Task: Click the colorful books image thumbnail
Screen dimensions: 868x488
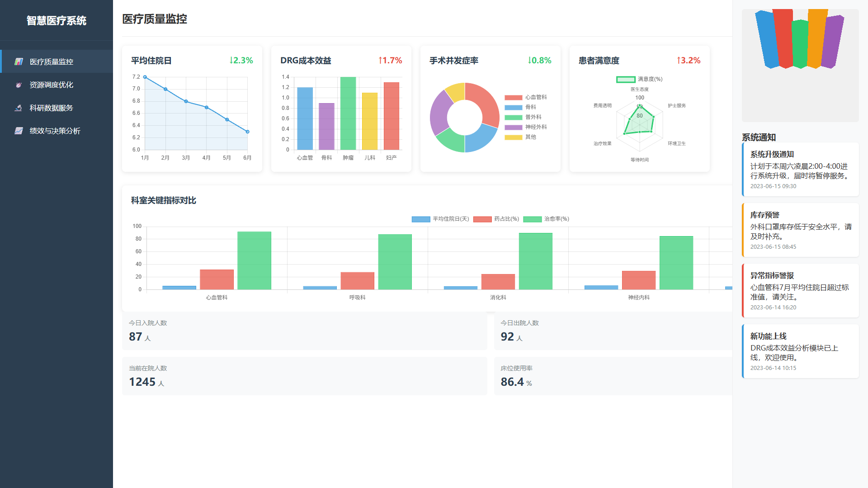Action: pos(800,66)
